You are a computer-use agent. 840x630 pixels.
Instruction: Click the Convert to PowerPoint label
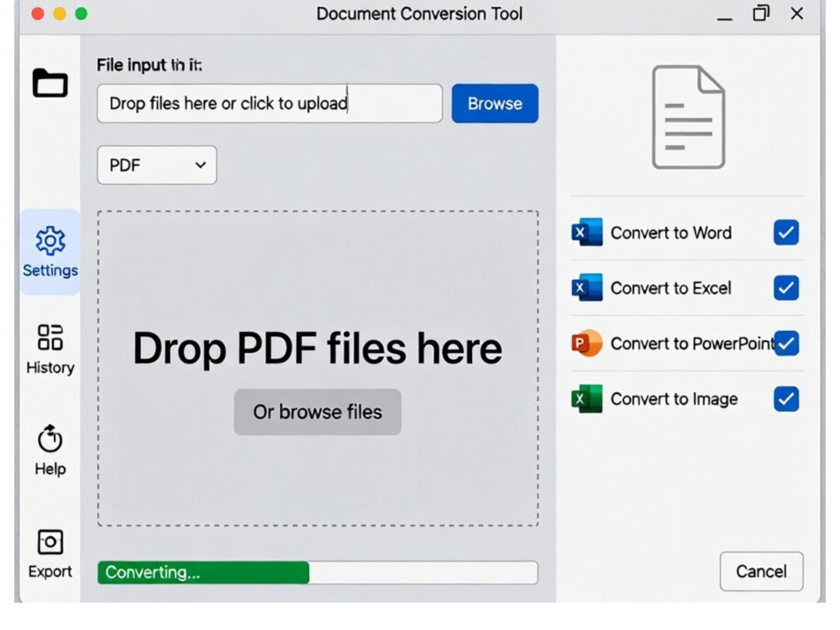coord(693,344)
